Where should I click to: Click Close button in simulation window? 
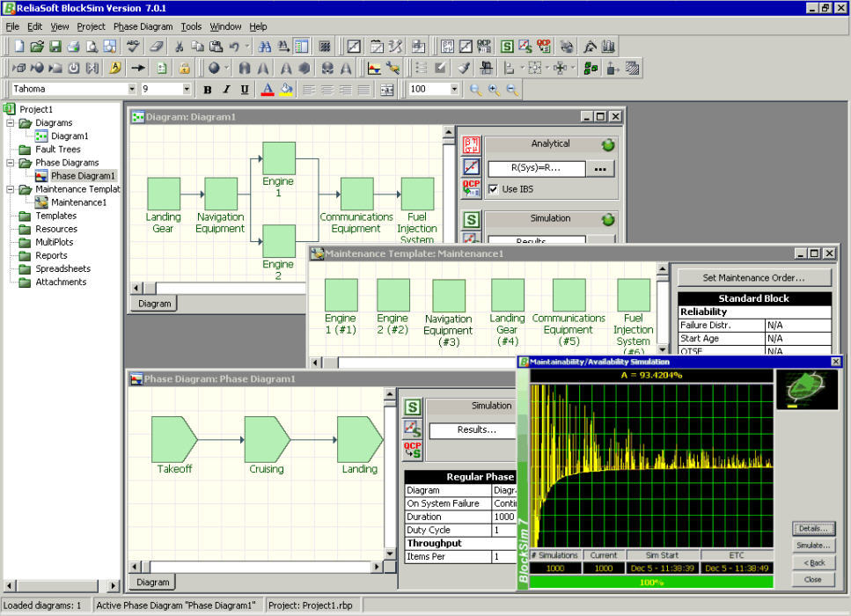[x=813, y=580]
